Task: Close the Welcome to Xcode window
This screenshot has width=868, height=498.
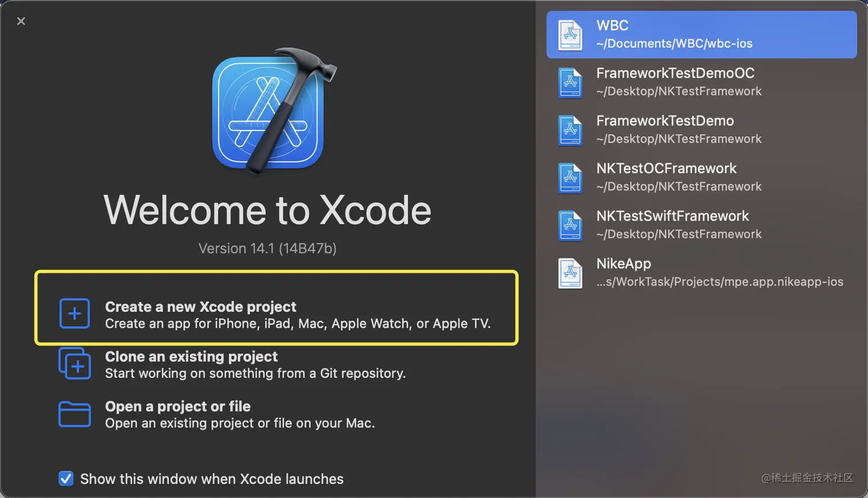Action: click(21, 21)
